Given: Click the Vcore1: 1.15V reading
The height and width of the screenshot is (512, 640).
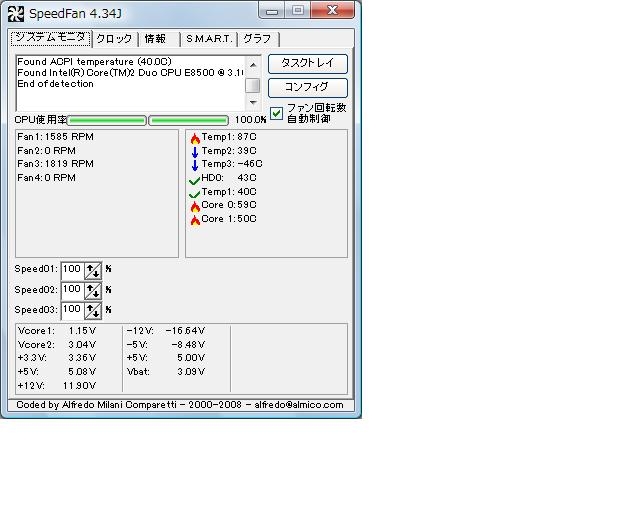Looking at the screenshot, I should tap(57, 331).
